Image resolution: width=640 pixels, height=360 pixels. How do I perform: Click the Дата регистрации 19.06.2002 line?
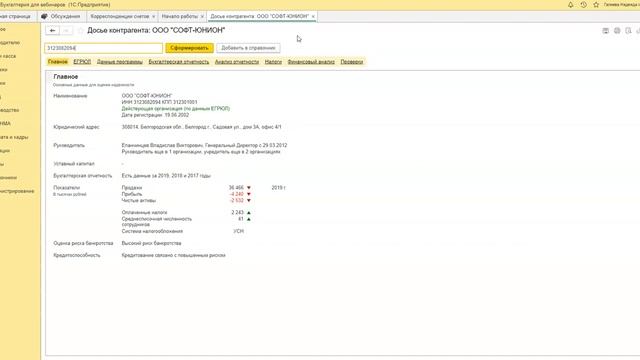155,115
